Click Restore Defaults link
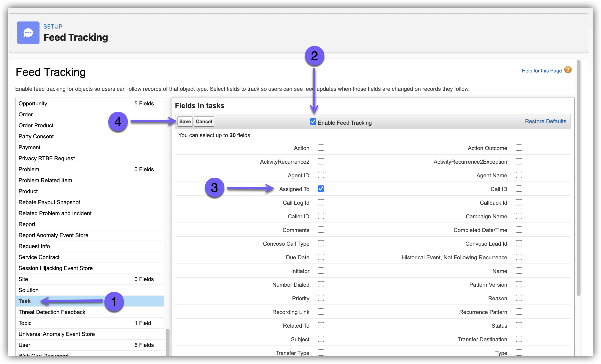Viewport: 601px width, 364px height. 545,121
